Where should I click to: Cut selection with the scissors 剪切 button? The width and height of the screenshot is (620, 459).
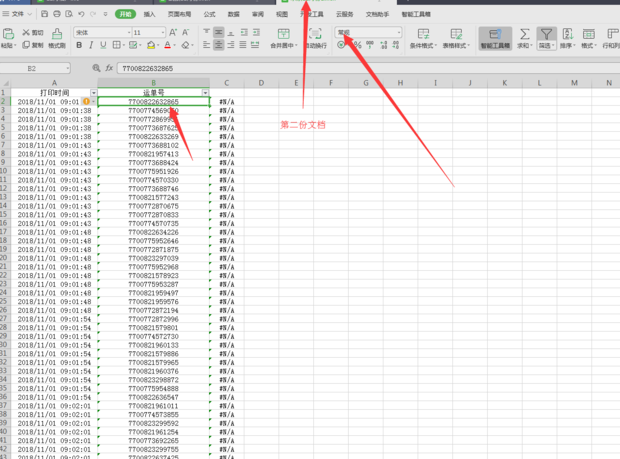[x=33, y=32]
